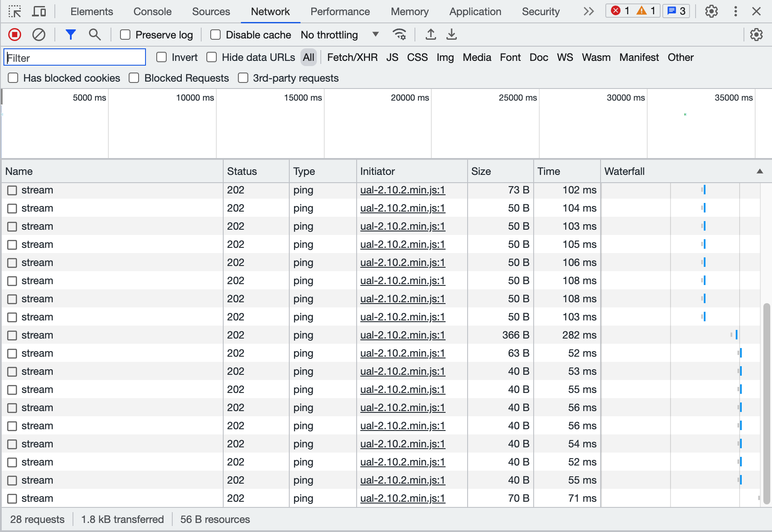The image size is (772, 532).
Task: Check Disable cache
Action: point(215,35)
